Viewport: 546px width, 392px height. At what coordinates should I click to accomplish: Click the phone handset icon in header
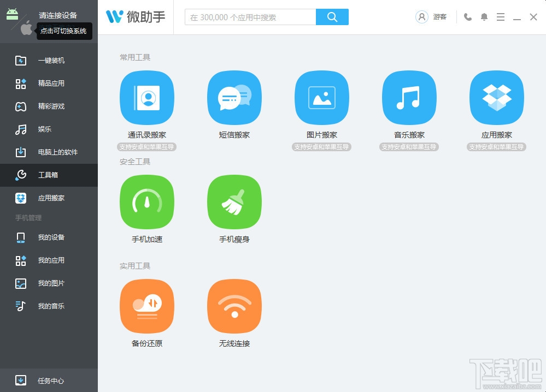pyautogui.click(x=468, y=17)
